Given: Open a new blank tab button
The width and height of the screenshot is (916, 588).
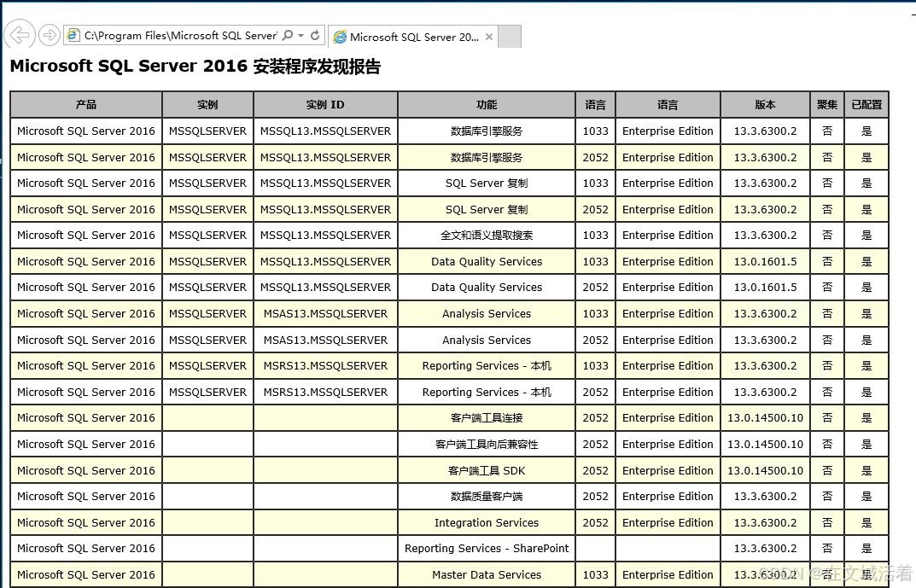Looking at the screenshot, I should click(510, 37).
